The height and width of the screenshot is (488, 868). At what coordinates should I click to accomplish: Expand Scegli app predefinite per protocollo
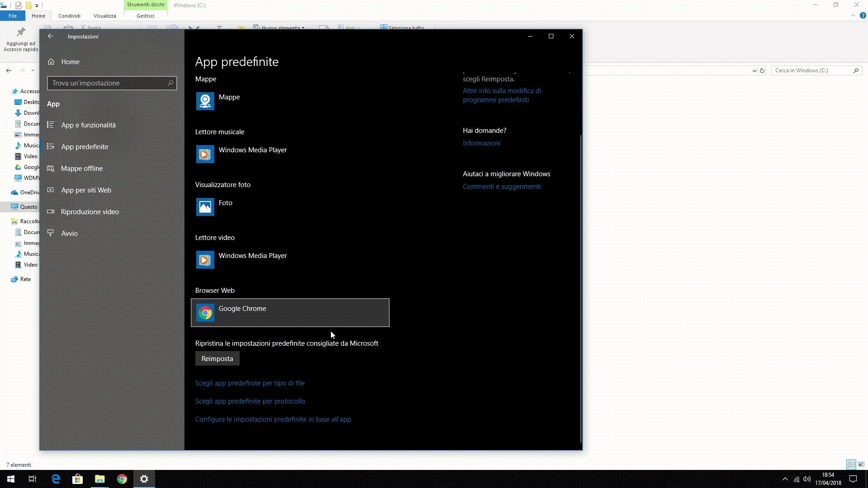[250, 400]
